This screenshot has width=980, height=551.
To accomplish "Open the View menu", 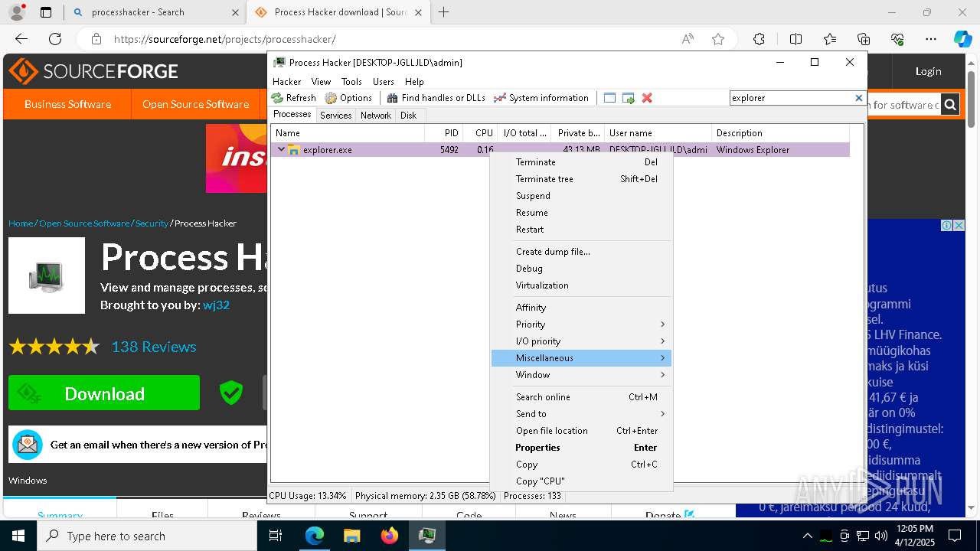I will 321,82.
